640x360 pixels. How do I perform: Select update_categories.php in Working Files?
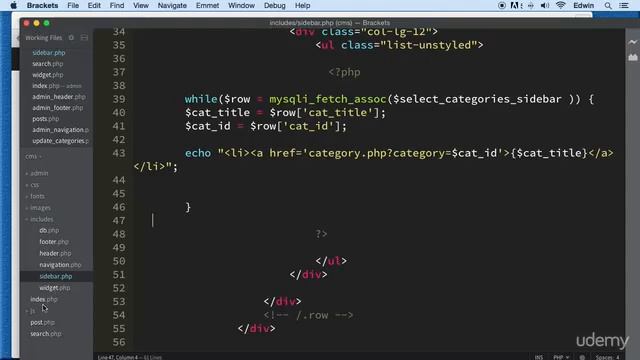click(x=60, y=141)
